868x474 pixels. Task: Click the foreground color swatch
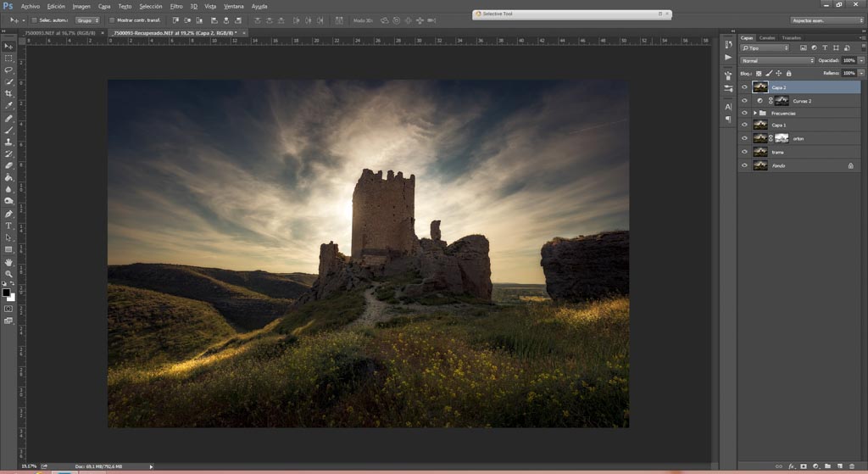[6, 293]
